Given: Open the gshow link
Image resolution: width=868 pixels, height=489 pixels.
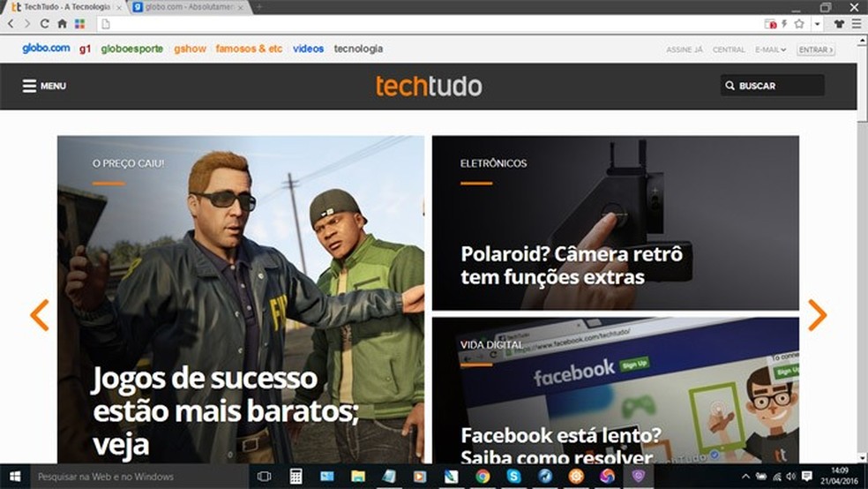Looking at the screenshot, I should point(190,49).
